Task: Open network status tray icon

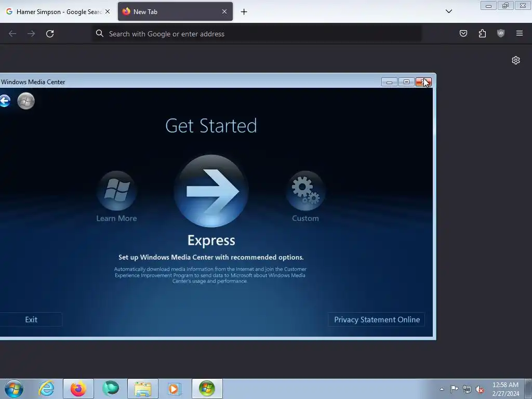Action: tap(467, 389)
